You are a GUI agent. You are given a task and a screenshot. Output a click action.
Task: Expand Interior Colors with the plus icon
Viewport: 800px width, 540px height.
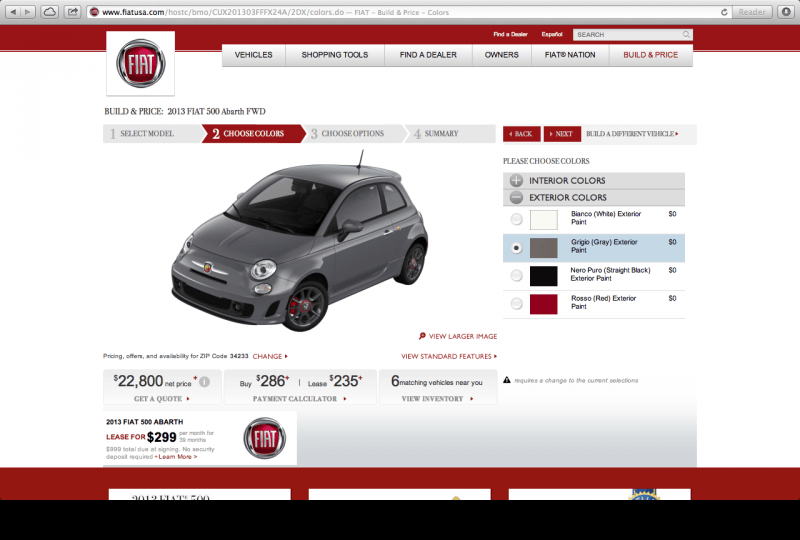(x=516, y=181)
